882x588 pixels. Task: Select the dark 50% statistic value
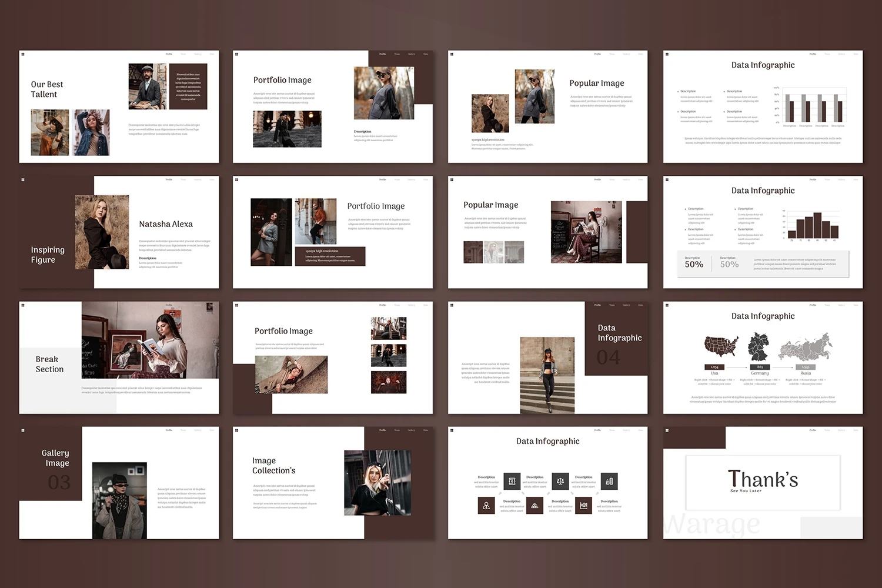tap(694, 265)
